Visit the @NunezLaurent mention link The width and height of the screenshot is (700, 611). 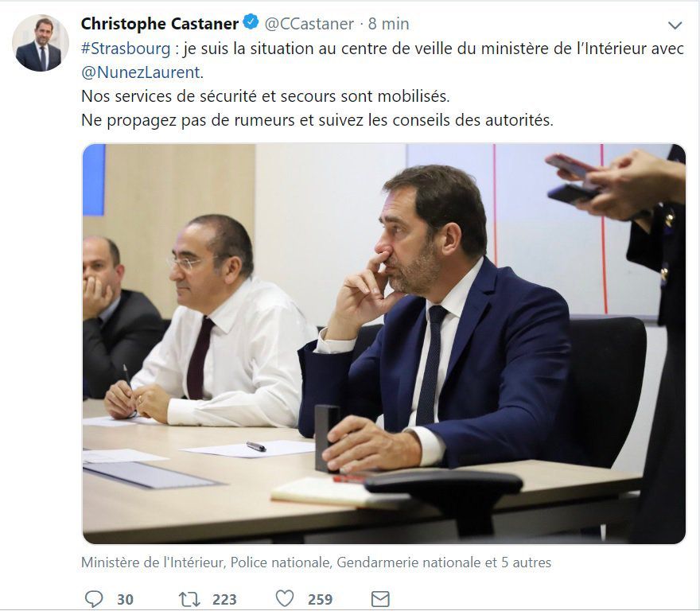tap(141, 72)
